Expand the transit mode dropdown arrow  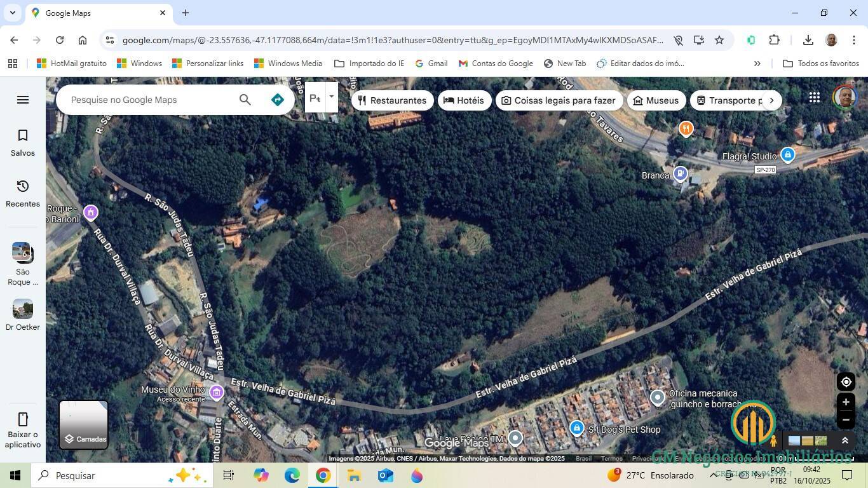pyautogui.click(x=330, y=97)
